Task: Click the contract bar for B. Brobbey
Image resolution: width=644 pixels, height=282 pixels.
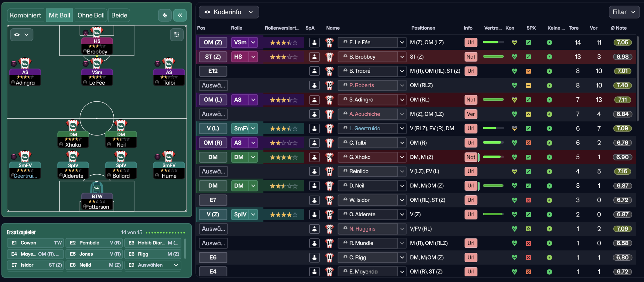Action: [x=493, y=57]
